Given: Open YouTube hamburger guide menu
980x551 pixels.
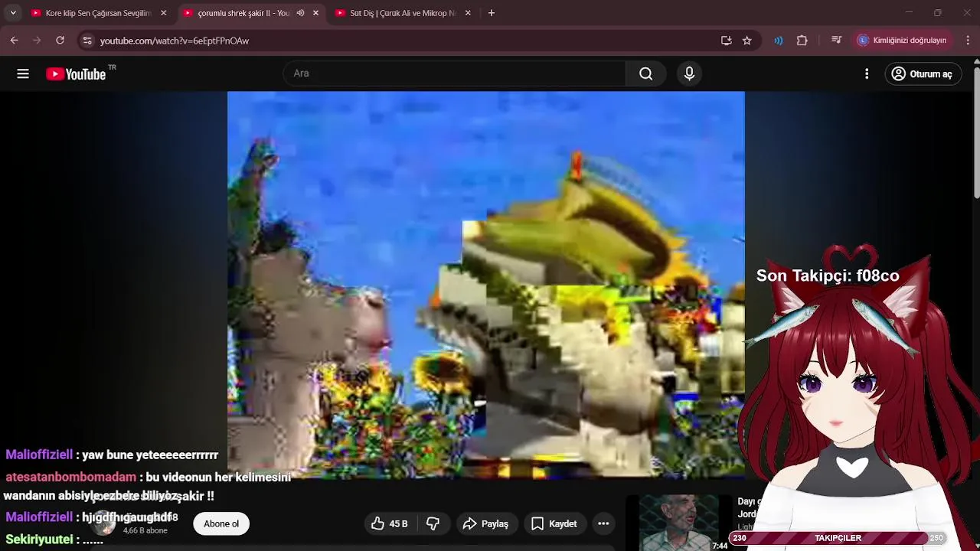Looking at the screenshot, I should [x=23, y=73].
